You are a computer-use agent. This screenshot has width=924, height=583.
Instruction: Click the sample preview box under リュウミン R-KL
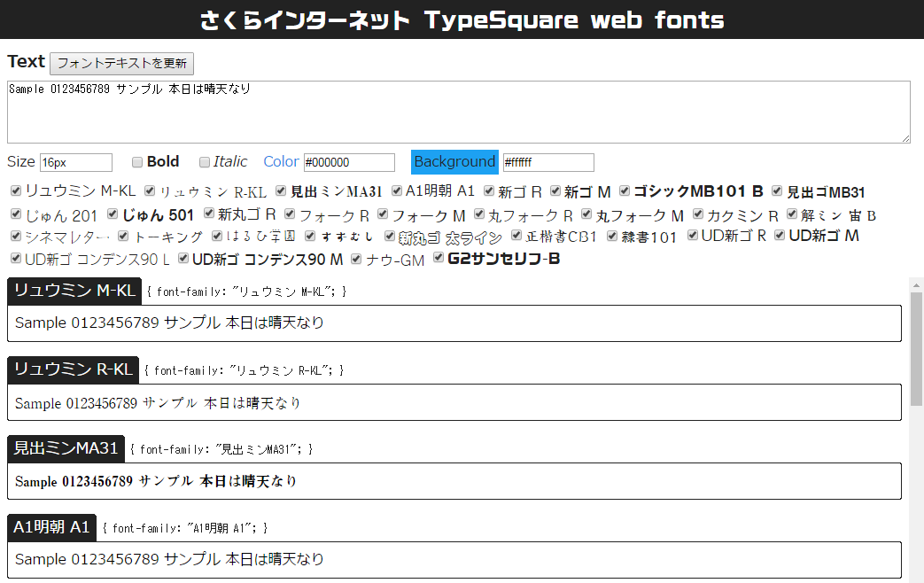click(x=454, y=402)
